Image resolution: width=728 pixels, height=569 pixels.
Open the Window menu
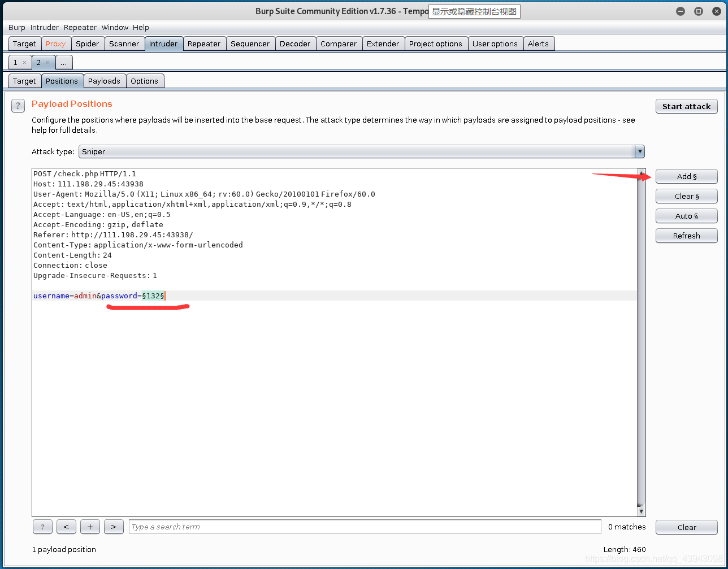115,27
